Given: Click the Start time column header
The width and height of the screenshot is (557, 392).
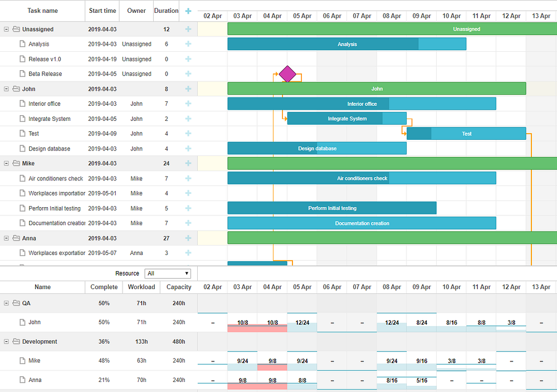Looking at the screenshot, I should pos(102,11).
